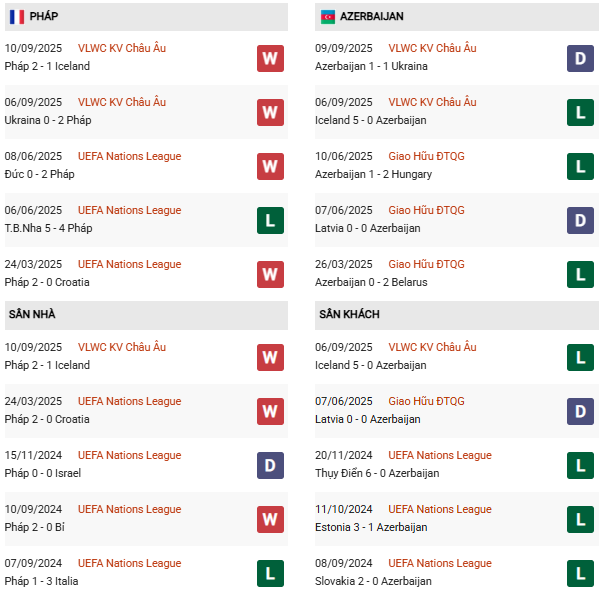This screenshot has height=593, width=600.
Task: Click the Ukraina 0 - 2 Pháp match result
Action: [x=46, y=120]
